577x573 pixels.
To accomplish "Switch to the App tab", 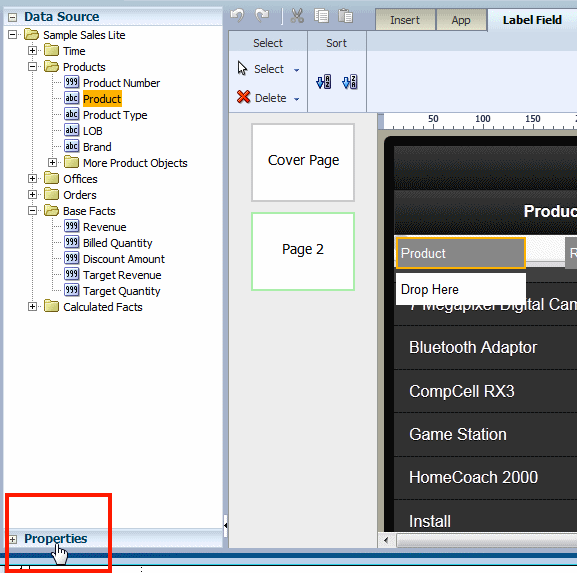I will click(x=461, y=20).
